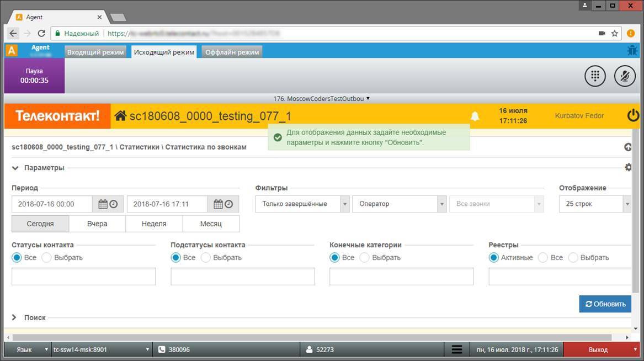Click the horizontal scrollbar at bottom
Screen dimensions: 644x361
click(x=312, y=337)
